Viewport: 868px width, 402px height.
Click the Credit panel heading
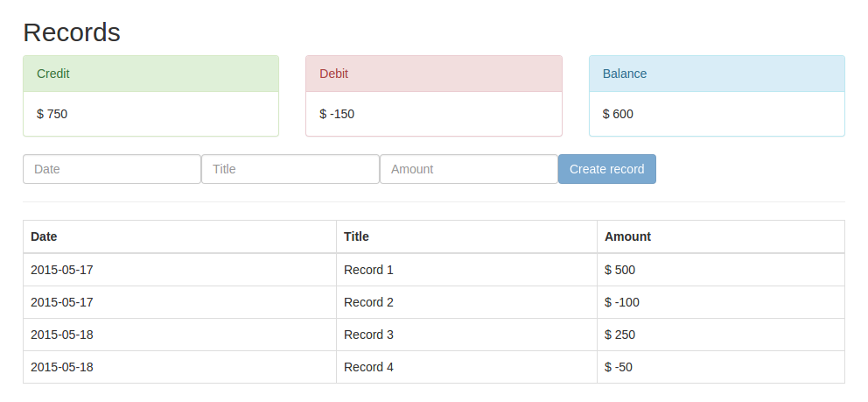150,74
